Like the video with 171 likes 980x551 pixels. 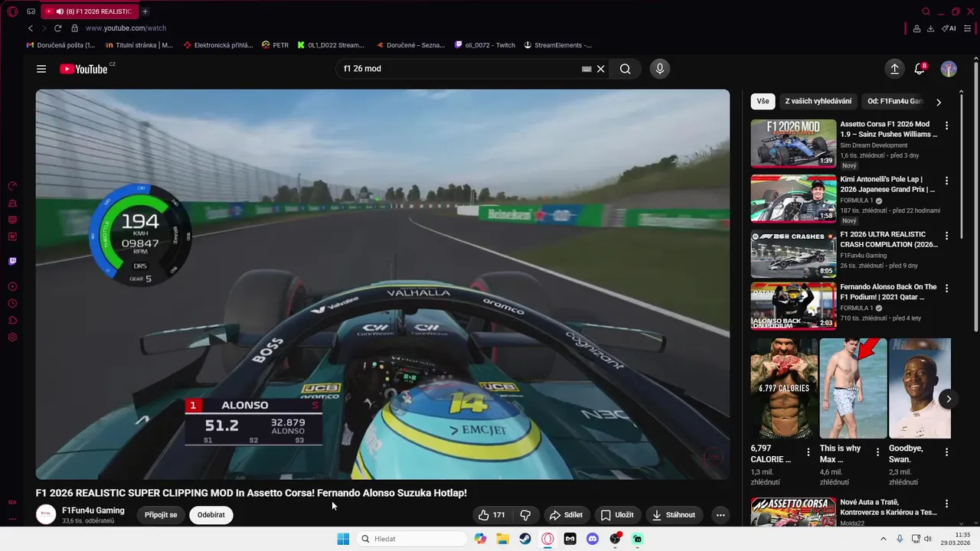492,515
